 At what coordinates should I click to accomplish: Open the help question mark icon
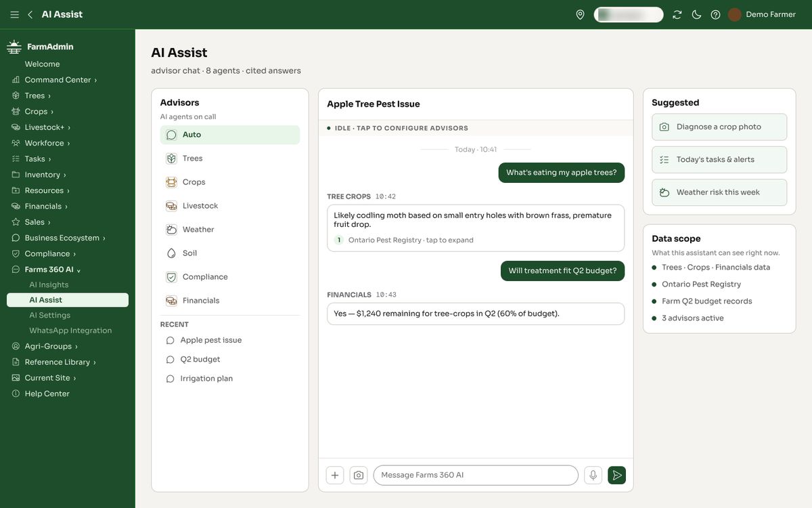point(715,14)
